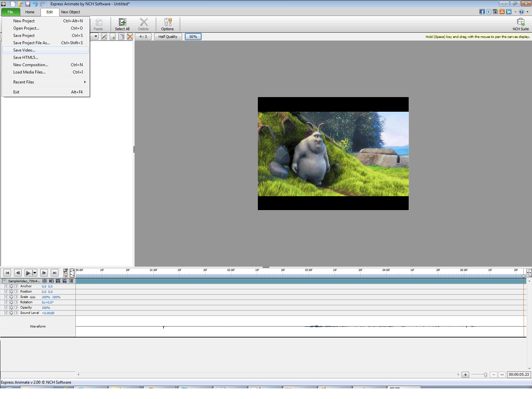Click the add composition page icon

[113, 37]
